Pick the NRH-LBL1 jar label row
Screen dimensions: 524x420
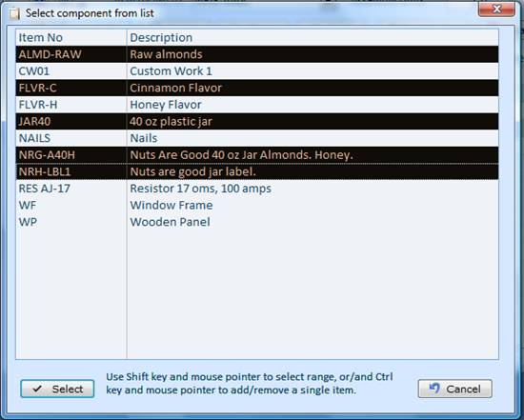(x=257, y=171)
